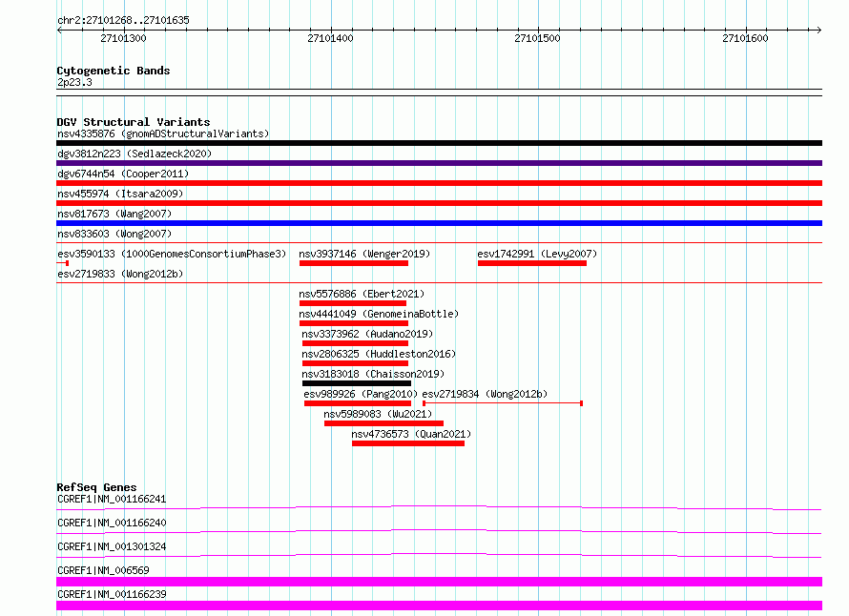849x616 pixels.
Task: Open variant esv3590133 (1000GenomesConsortiumPhase3)
Action: 172,254
